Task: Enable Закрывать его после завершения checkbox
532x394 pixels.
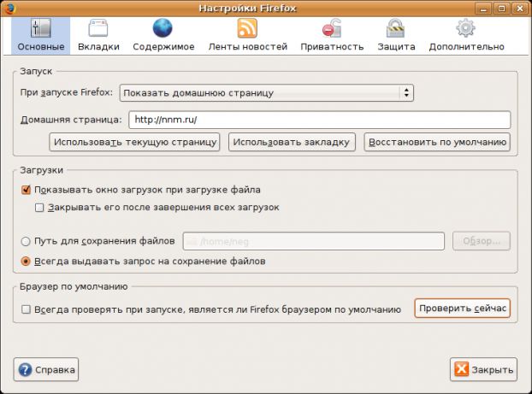Action: [x=39, y=208]
